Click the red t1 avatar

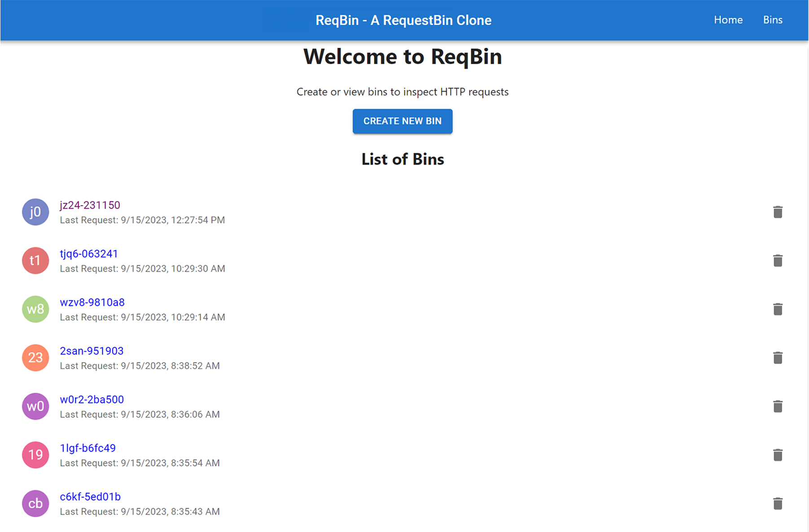click(35, 260)
